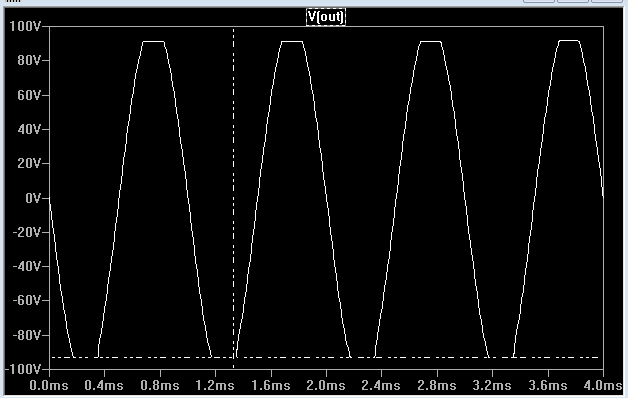Screen dimensions: 628x398
Task: Click the 2.8ms time axis label
Action: (x=437, y=386)
